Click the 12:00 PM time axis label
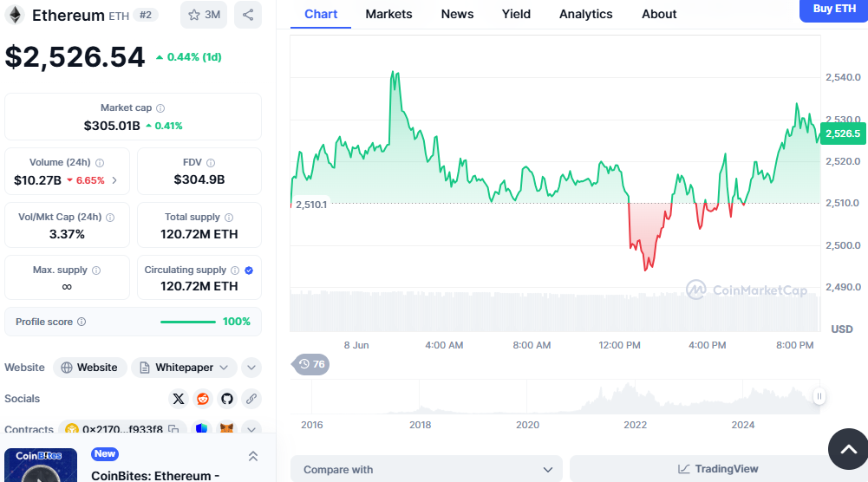 [619, 345]
